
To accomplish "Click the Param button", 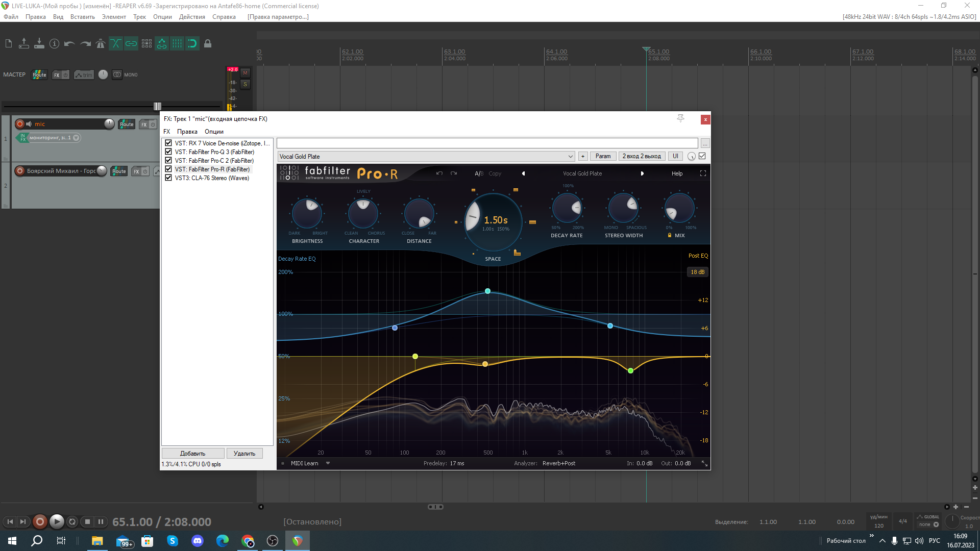I will tap(603, 157).
